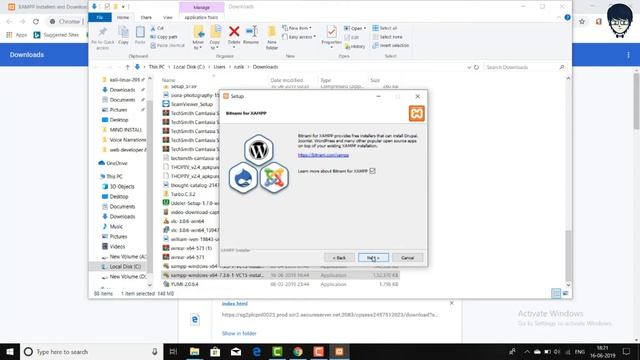The width and height of the screenshot is (640, 360).
Task: Expand the Open dropdown in ribbon
Action: pos(355,28)
